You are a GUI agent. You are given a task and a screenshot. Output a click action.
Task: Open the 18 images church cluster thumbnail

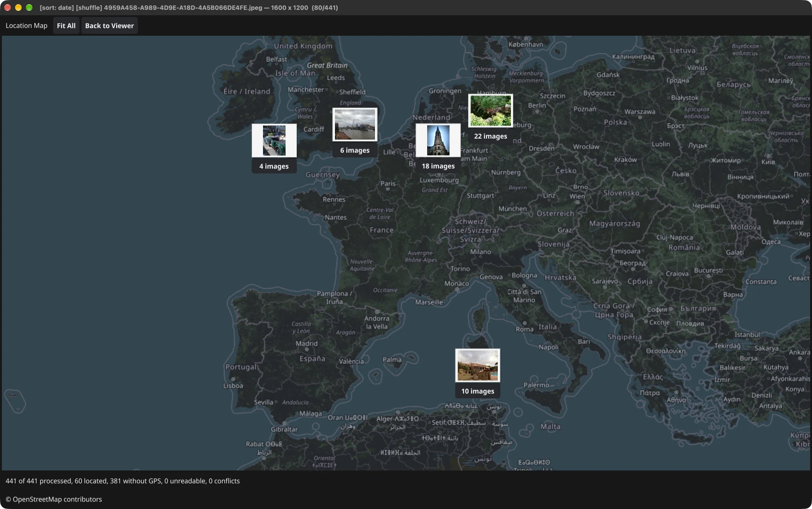[438, 140]
